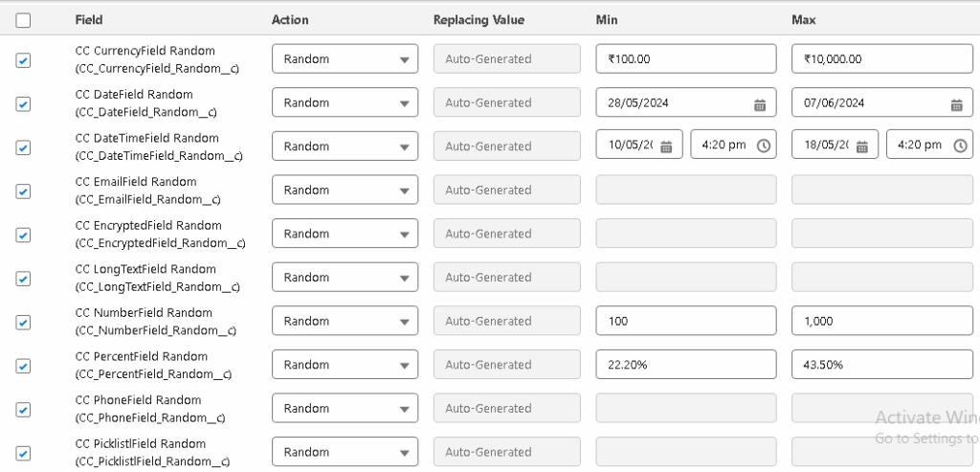Click the CurrencyField Max input showing ₹10,000.00
980x472 pixels.
880,59
